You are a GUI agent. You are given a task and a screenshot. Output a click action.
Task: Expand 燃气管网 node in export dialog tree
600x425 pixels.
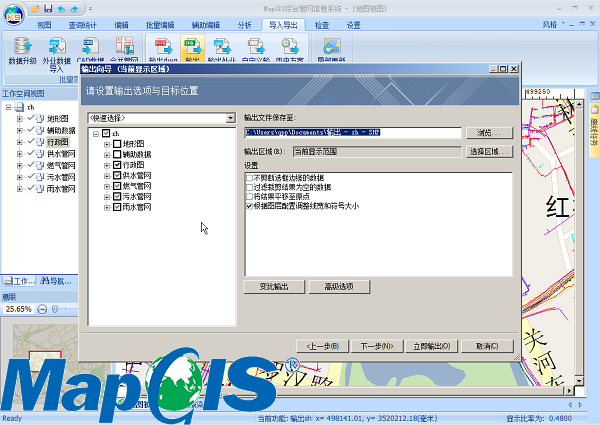click(107, 186)
